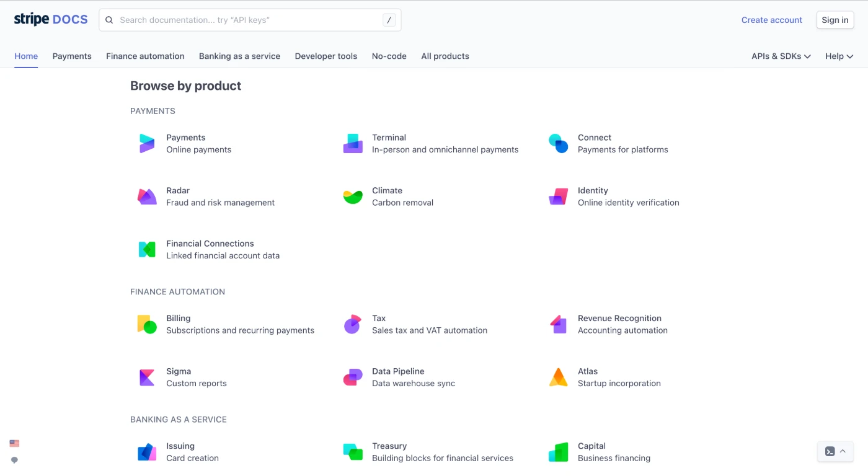
Task: Click the feedback chat bubble icon
Action: click(x=14, y=461)
